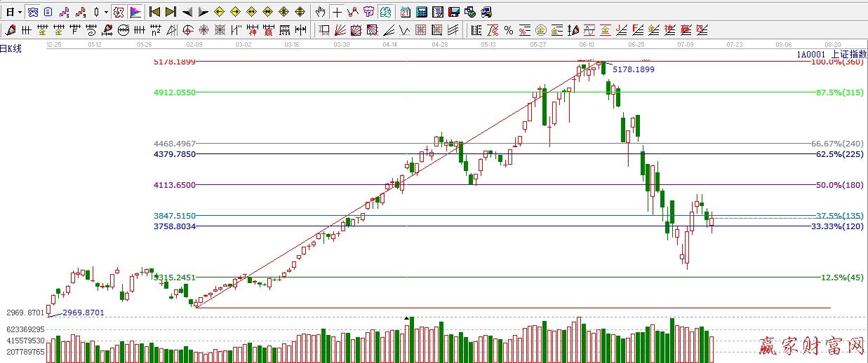868x363 pixels.
Task: Select the plain percent sign tool
Action: coord(508,30)
